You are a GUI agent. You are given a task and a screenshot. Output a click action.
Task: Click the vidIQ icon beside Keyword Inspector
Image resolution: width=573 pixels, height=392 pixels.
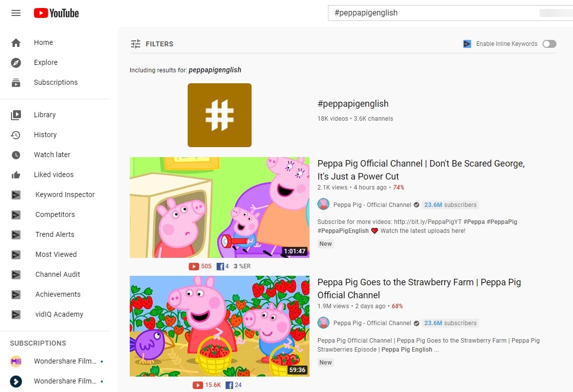tap(15, 195)
